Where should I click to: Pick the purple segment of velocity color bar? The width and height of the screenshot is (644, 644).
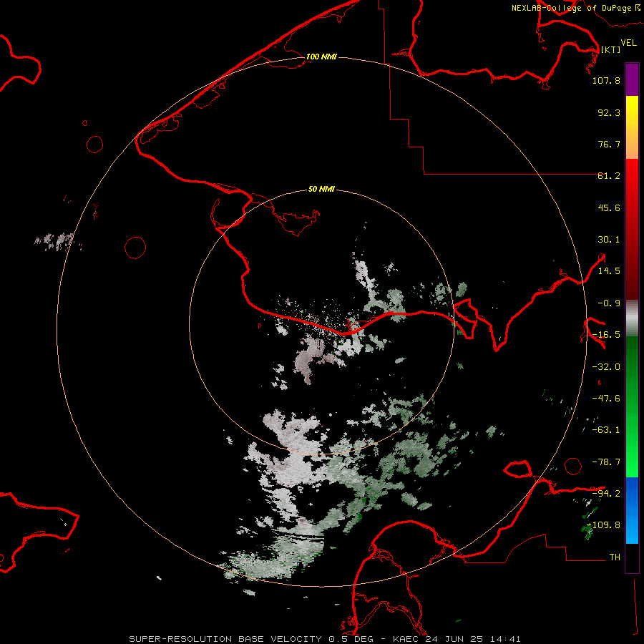[632, 79]
